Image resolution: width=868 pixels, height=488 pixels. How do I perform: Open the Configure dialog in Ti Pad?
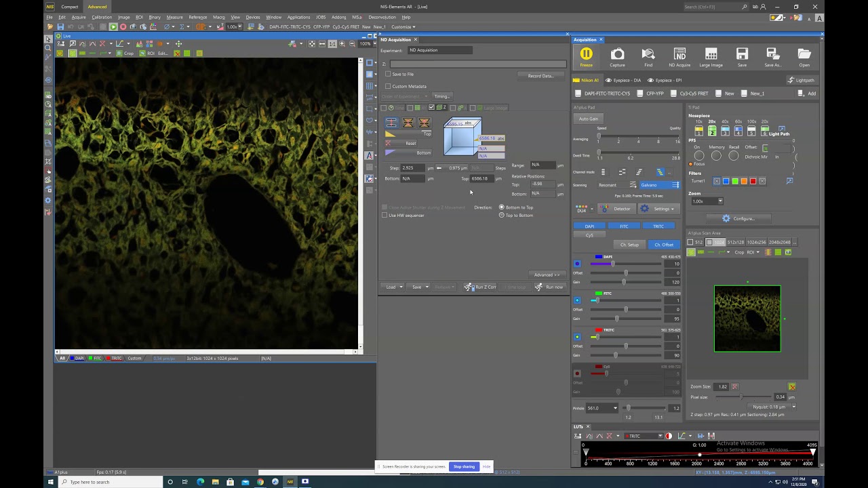click(x=738, y=218)
